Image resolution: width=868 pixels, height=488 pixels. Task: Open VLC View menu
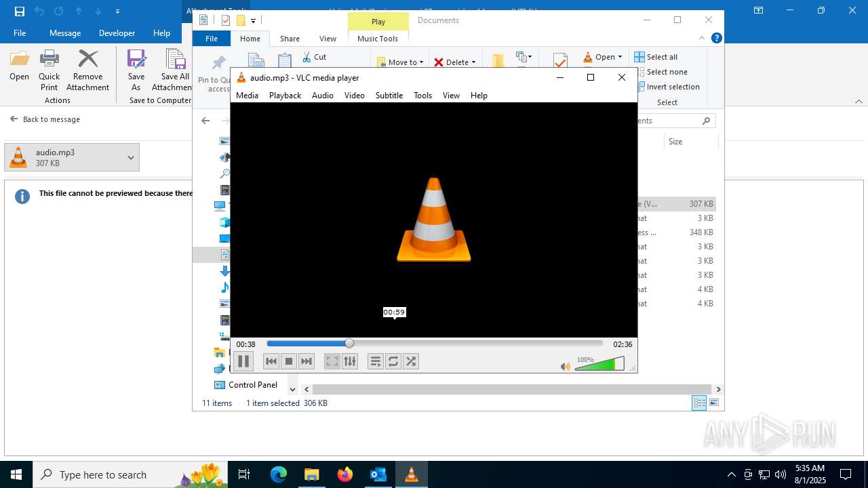pos(451,95)
